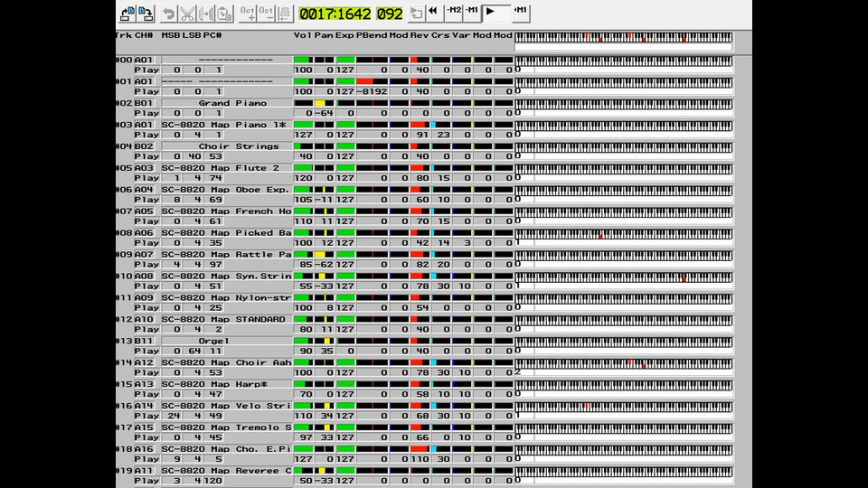Start playback with the play button
This screenshot has width=868, height=488.
(x=496, y=12)
